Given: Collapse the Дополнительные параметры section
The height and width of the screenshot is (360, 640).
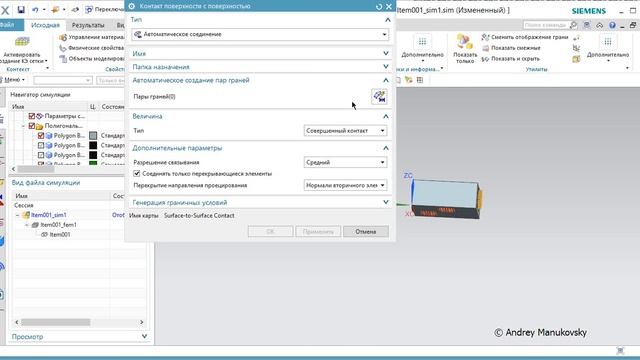Looking at the screenshot, I should (386, 148).
